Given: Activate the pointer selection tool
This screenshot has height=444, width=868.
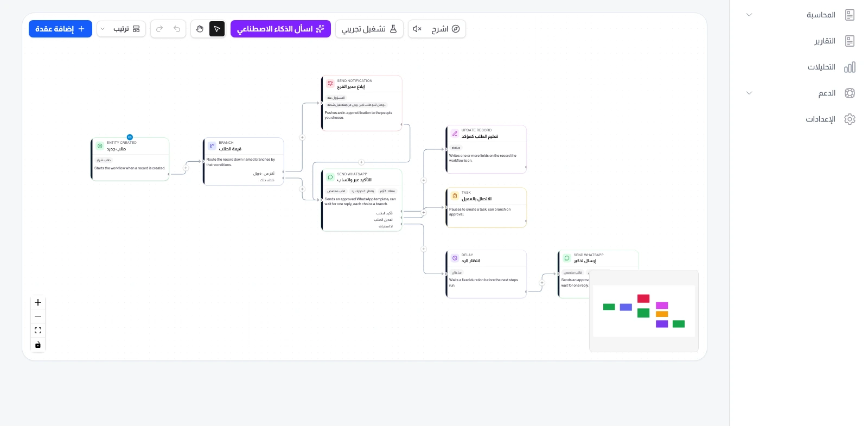Looking at the screenshot, I should (217, 29).
